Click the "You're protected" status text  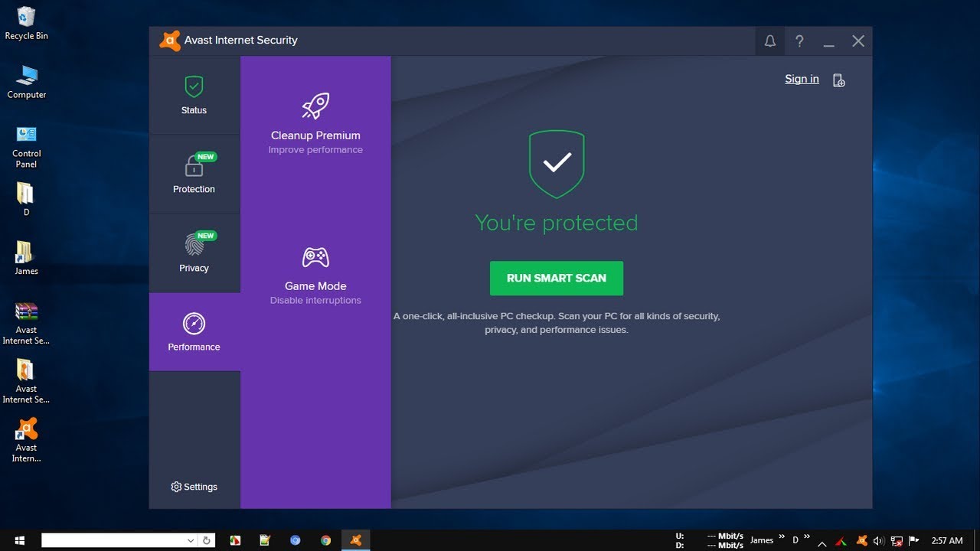pos(557,223)
